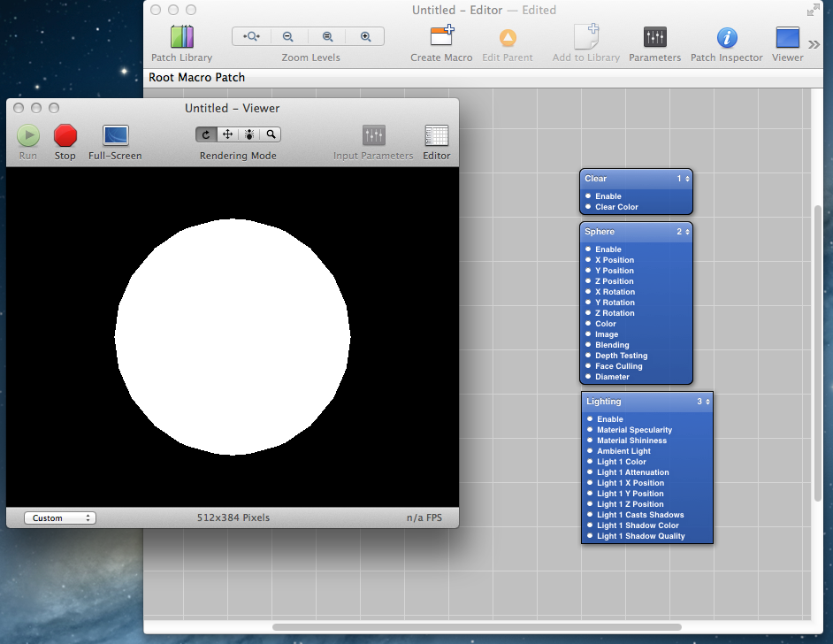Click the zoom in magnifier in Zoom Levels

[x=365, y=36]
